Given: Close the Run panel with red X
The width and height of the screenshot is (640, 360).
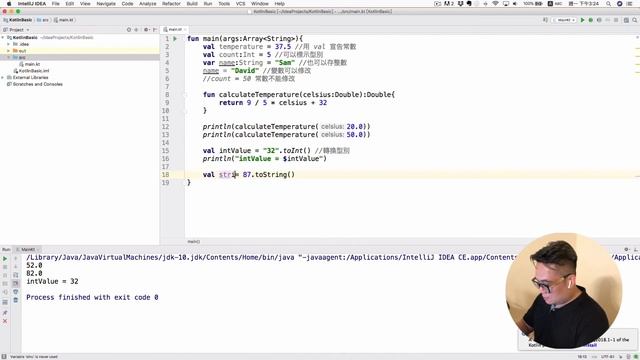Looking at the screenshot, I should click(x=5, y=321).
